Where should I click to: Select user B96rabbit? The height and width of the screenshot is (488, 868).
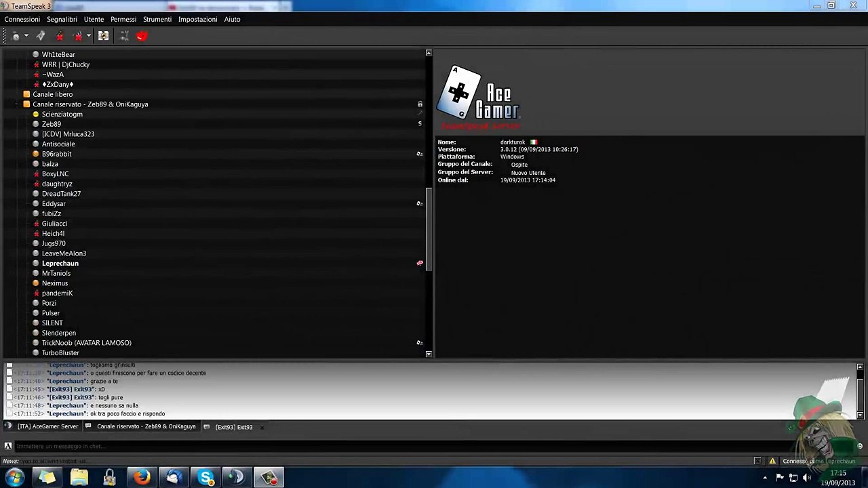[56, 154]
